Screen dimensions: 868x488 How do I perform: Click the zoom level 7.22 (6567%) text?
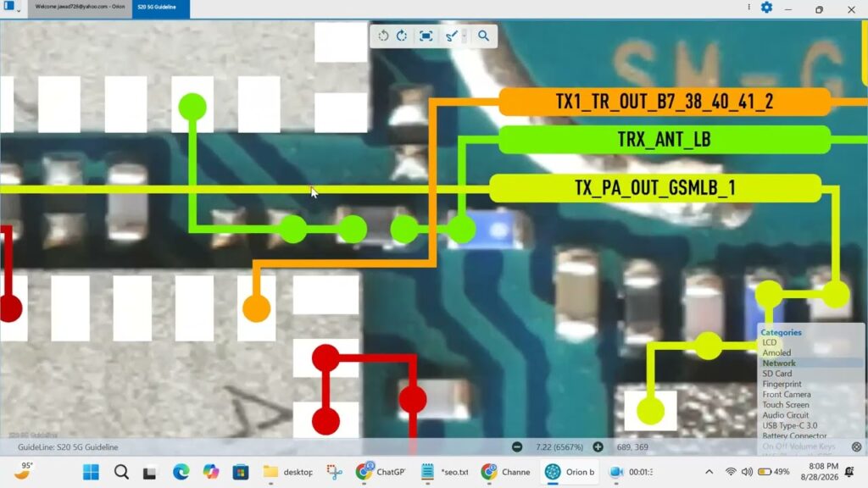(559, 447)
